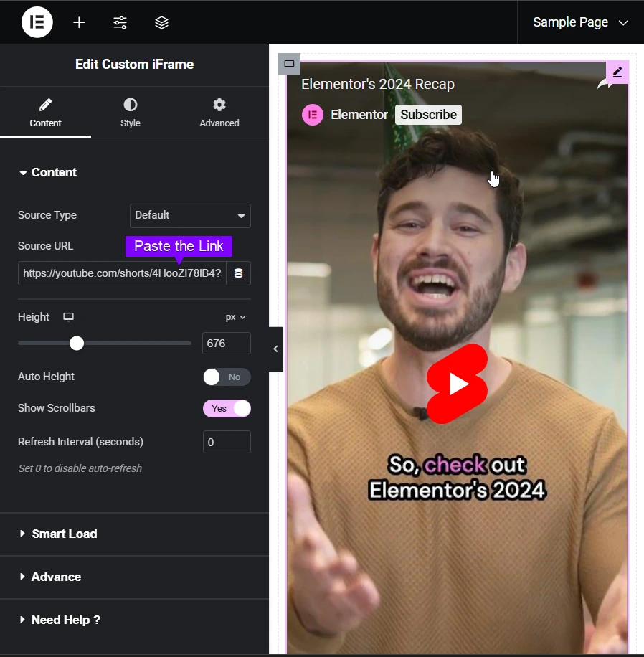Click the 'Set 0 to disable auto-refresh' note
Viewport: 644px width, 657px height.
click(80, 468)
